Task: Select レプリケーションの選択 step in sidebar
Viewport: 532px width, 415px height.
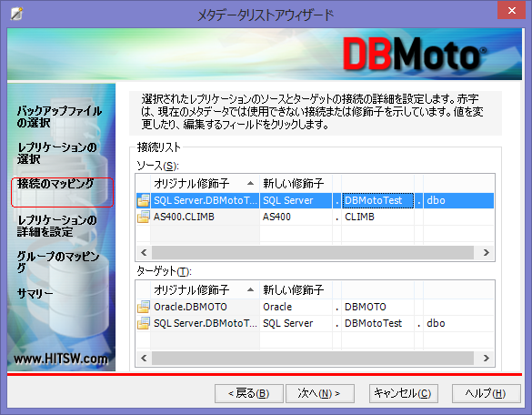Action: pyautogui.click(x=57, y=153)
